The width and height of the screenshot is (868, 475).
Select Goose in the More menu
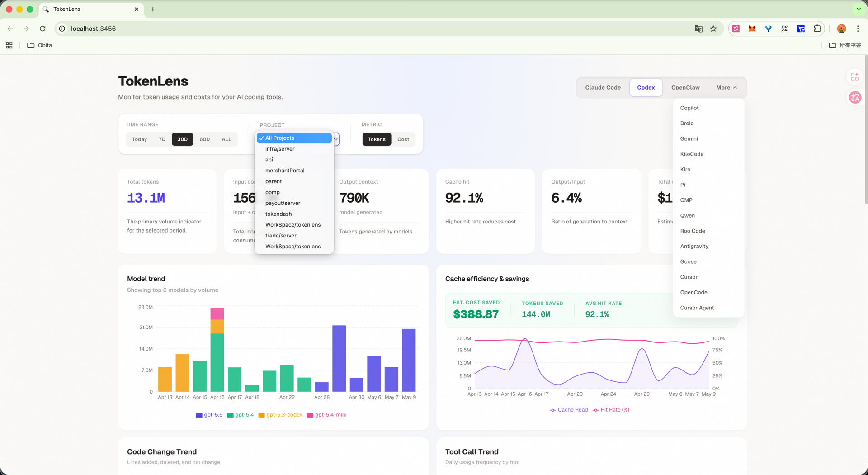708,262
